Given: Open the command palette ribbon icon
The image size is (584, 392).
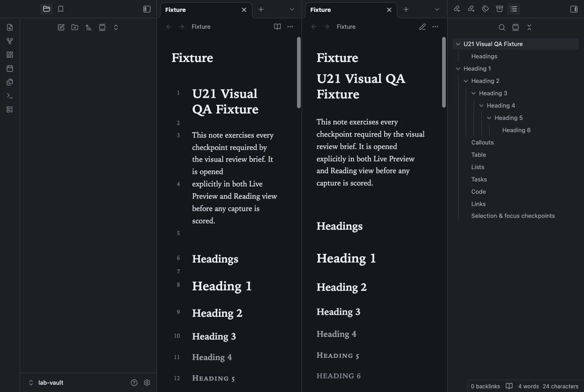Looking at the screenshot, I should coord(10,96).
